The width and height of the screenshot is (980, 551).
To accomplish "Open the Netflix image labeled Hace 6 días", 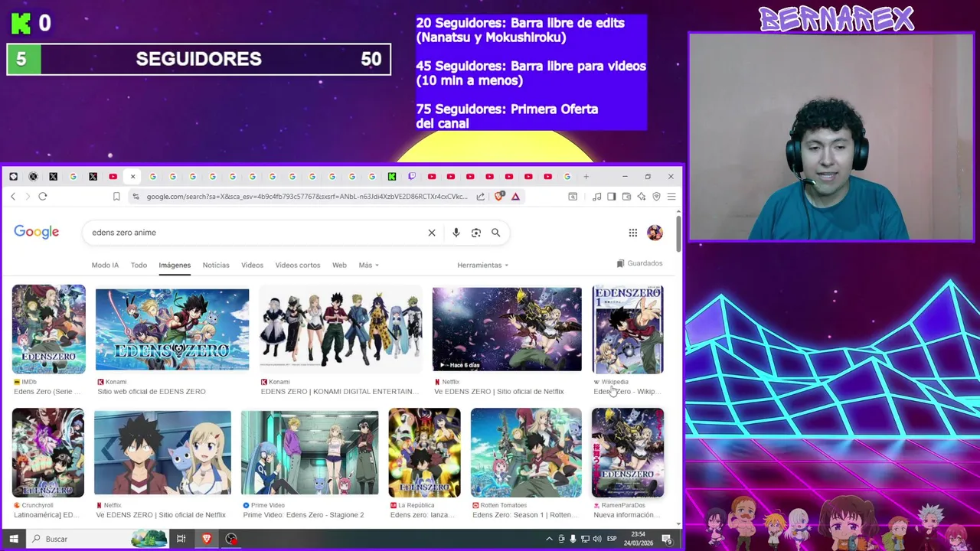I will [x=507, y=329].
